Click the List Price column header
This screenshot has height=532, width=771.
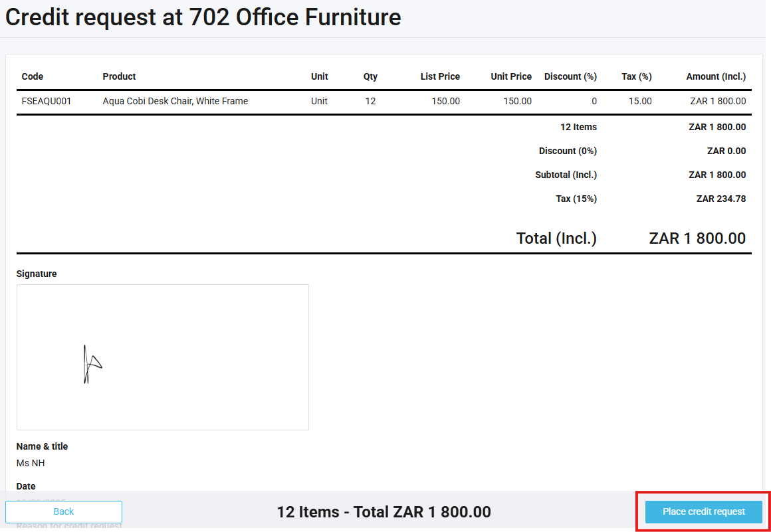439,76
